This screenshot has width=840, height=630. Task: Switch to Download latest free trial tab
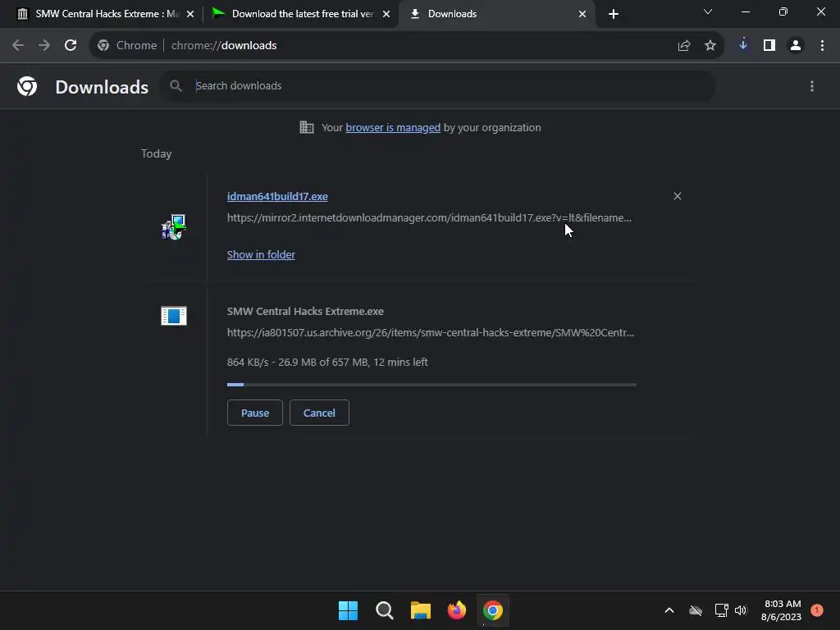(302, 14)
